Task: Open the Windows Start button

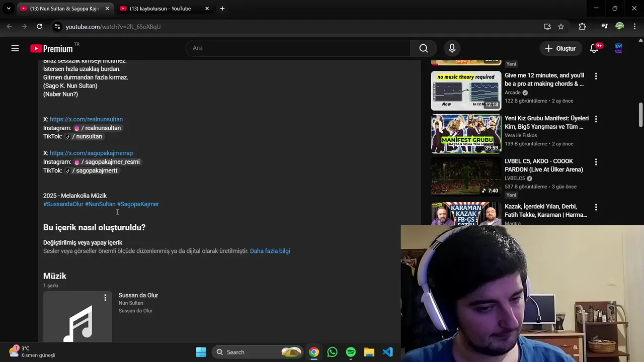Action: (201, 352)
